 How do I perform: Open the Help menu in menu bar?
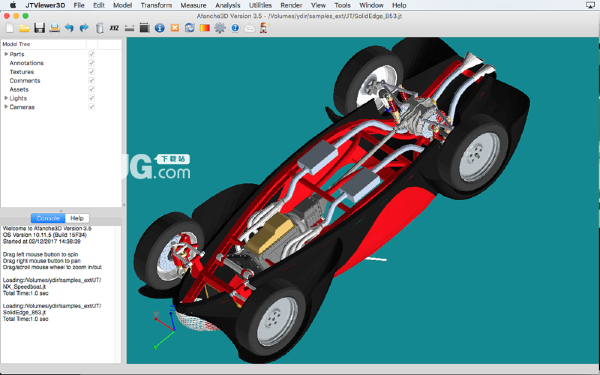[x=399, y=5]
